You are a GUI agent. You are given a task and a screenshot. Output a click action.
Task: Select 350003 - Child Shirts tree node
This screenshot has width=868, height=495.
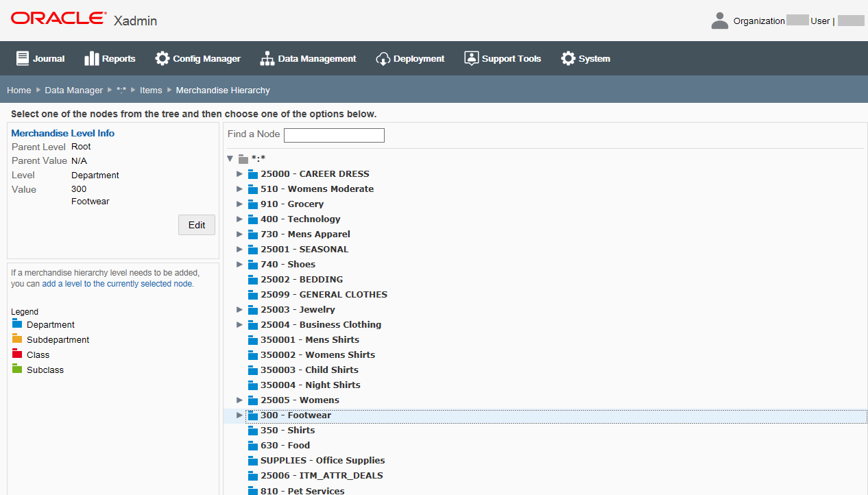[x=309, y=370]
